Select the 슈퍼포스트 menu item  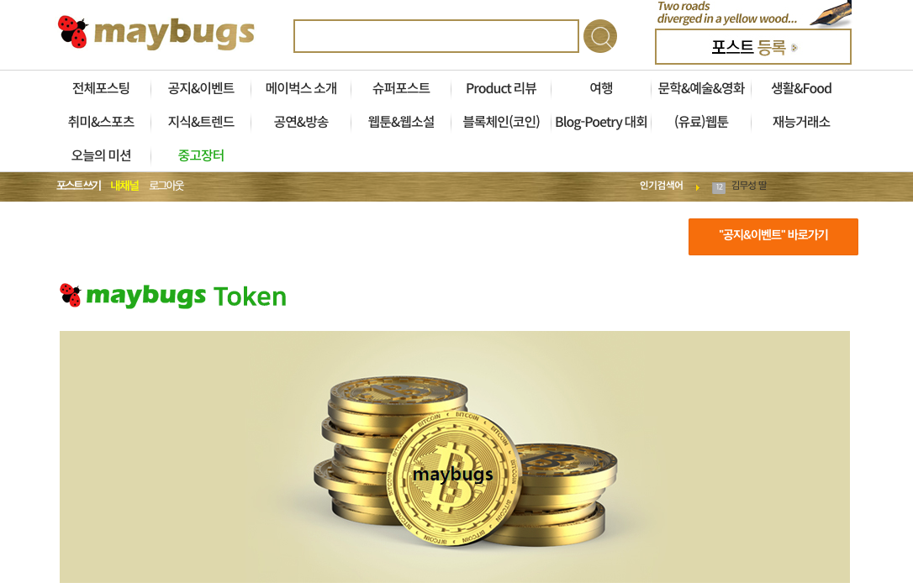[x=401, y=88]
